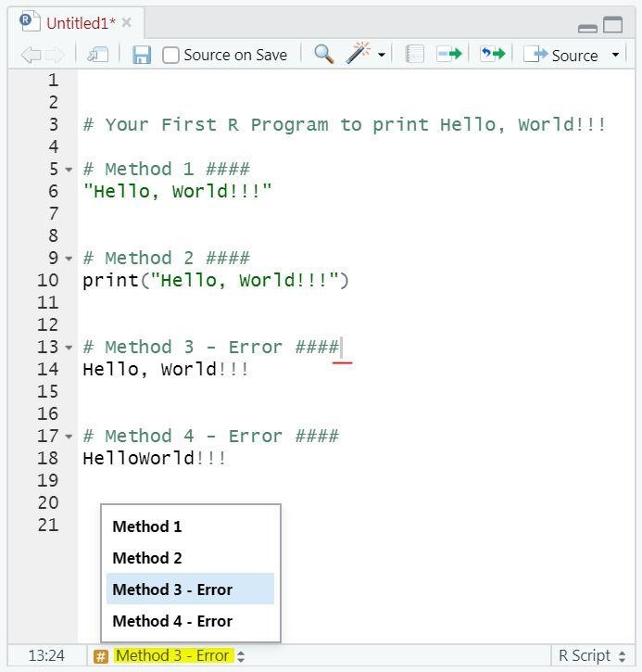The height and width of the screenshot is (672, 642).
Task: Compile report notebook icon
Action: [x=414, y=55]
